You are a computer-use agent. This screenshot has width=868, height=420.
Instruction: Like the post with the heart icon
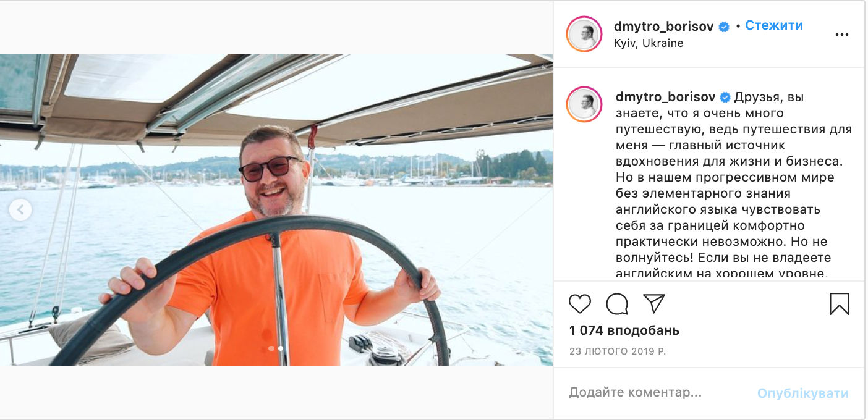580,304
